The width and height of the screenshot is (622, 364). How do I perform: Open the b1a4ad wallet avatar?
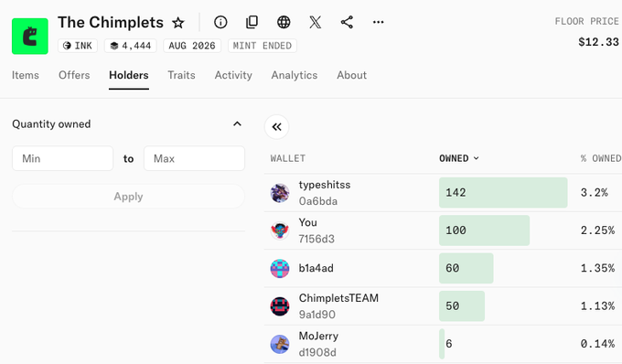pos(280,269)
